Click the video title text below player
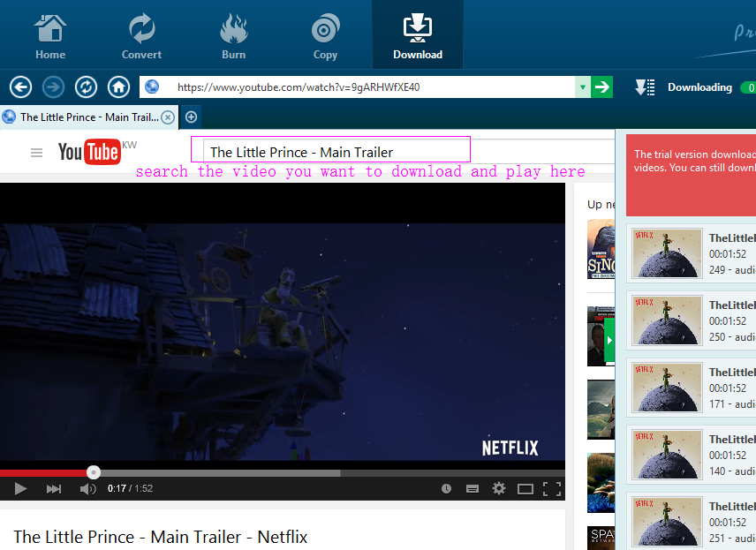Screen dimensions: 756x550 click(x=161, y=537)
